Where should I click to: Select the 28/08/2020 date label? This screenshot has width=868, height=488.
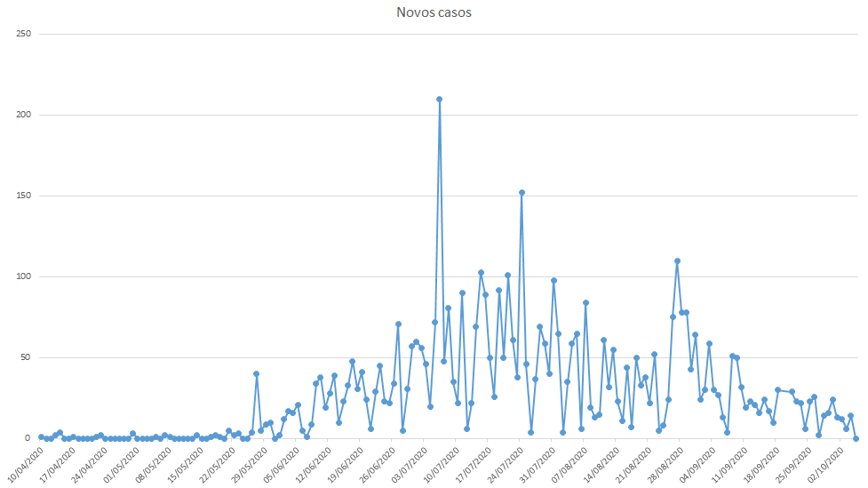coord(663,463)
